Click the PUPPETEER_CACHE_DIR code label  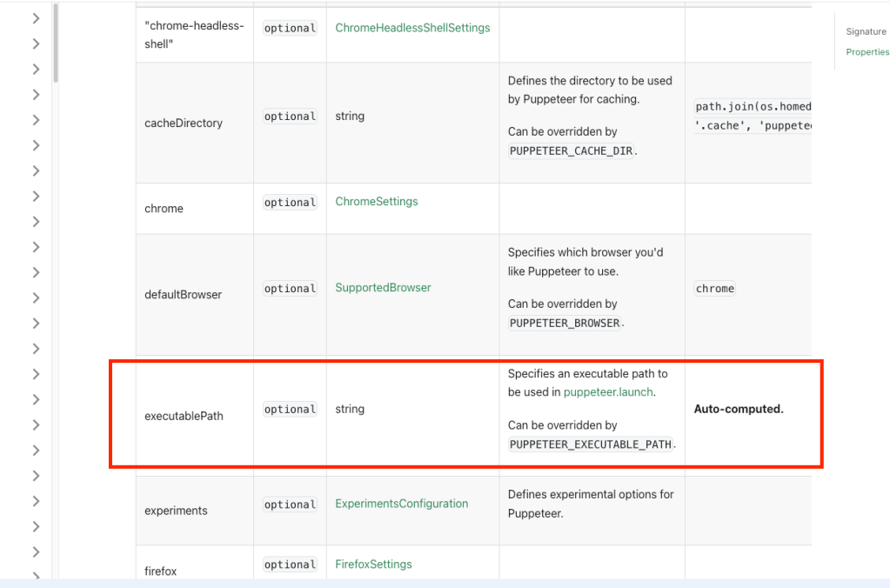click(x=571, y=150)
